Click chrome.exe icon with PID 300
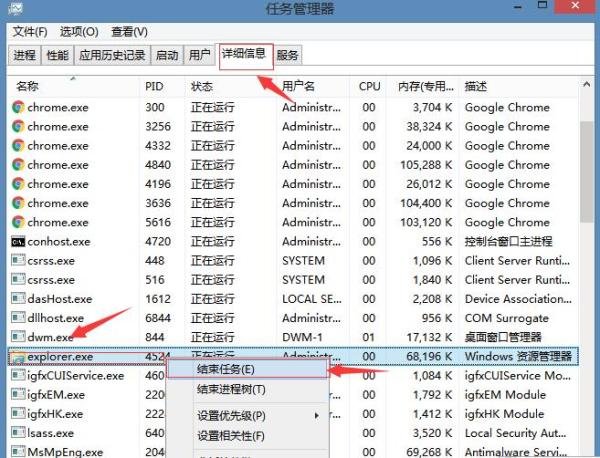Screen dimensions: 600x458 pyautogui.click(x=18, y=107)
